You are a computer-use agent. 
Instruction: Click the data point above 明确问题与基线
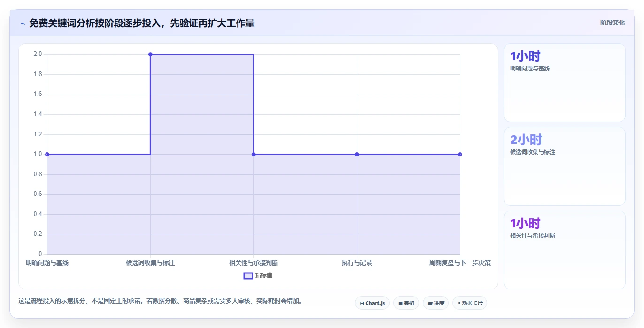point(47,154)
